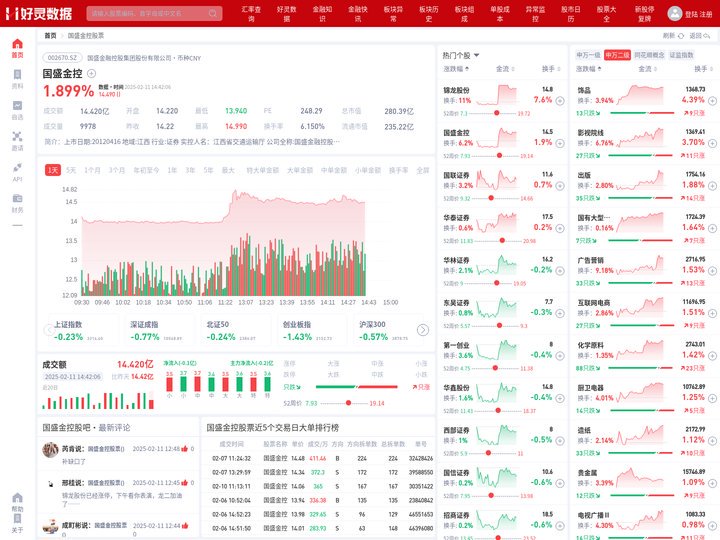Open the 自选 watchlist sidebar icon
This screenshot has height=540, width=720.
tap(17, 106)
